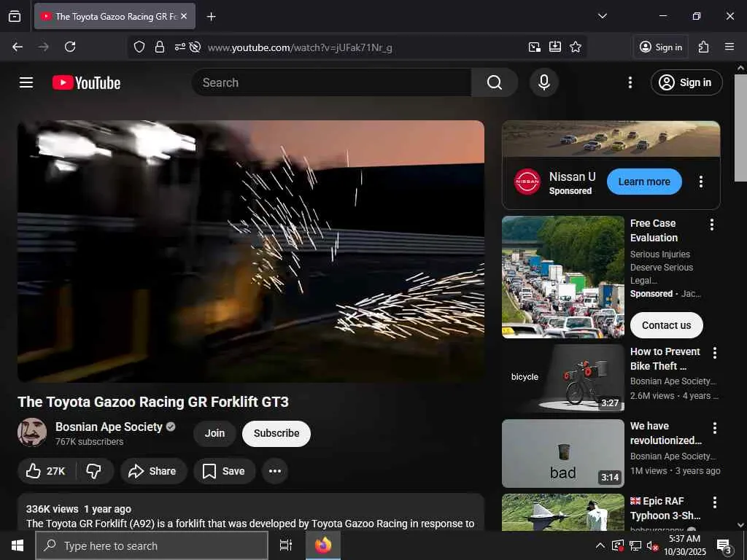Open options for 'We have revolutionized' video
Screen dimensions: 747x560
click(715, 427)
